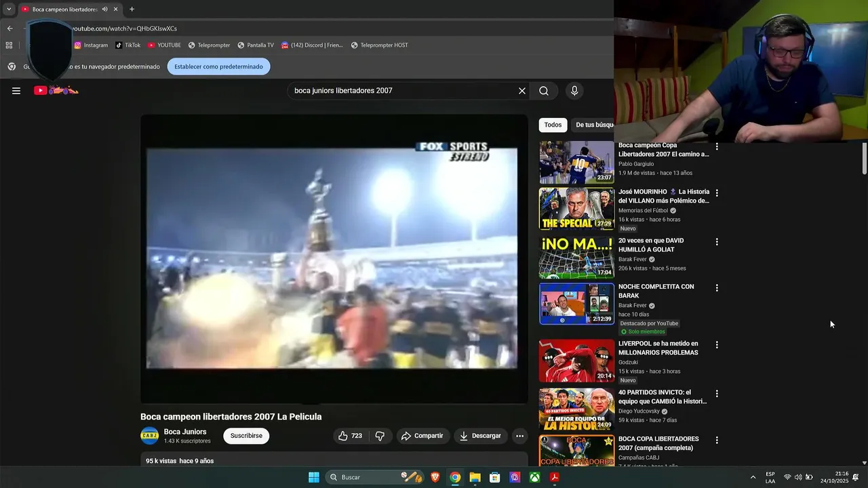Open the 'Boca Juniors' channel name link
The height and width of the screenshot is (488, 868).
185,432
